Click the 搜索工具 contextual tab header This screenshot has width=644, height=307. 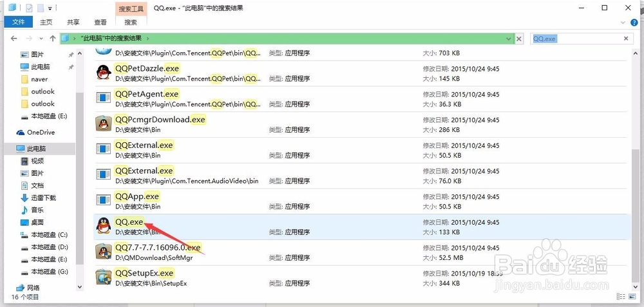click(x=131, y=8)
